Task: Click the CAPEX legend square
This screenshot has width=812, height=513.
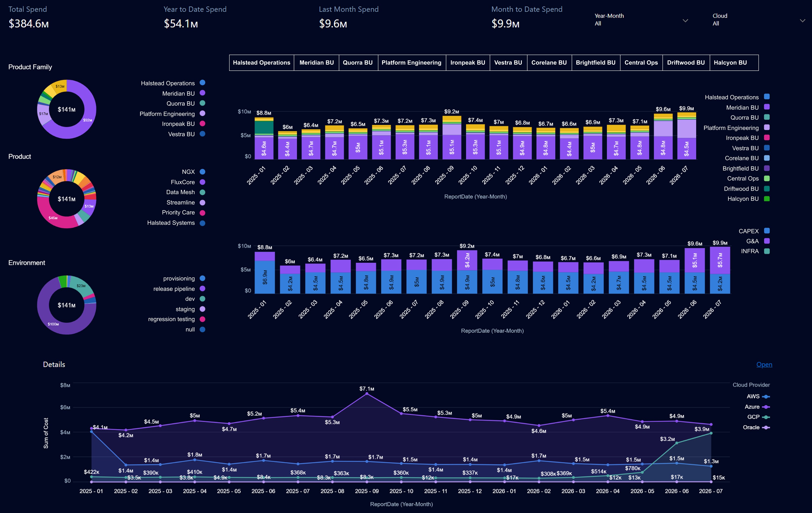Action: tap(767, 231)
